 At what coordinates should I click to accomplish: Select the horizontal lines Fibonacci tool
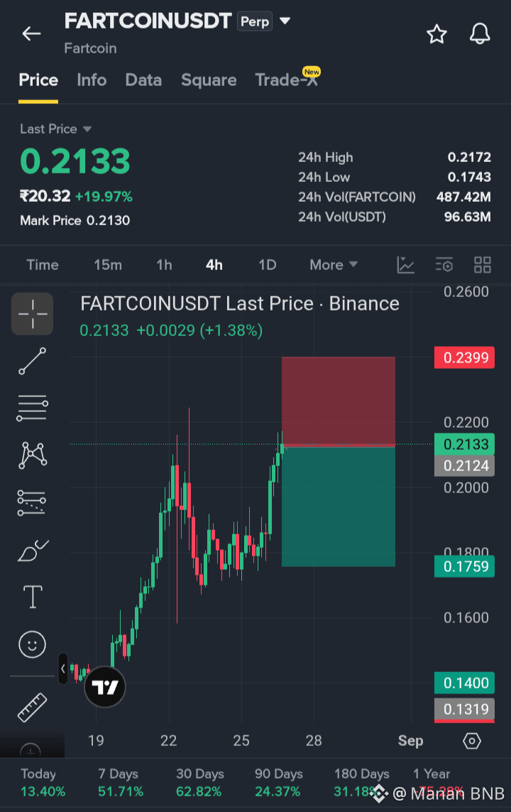pos(33,408)
